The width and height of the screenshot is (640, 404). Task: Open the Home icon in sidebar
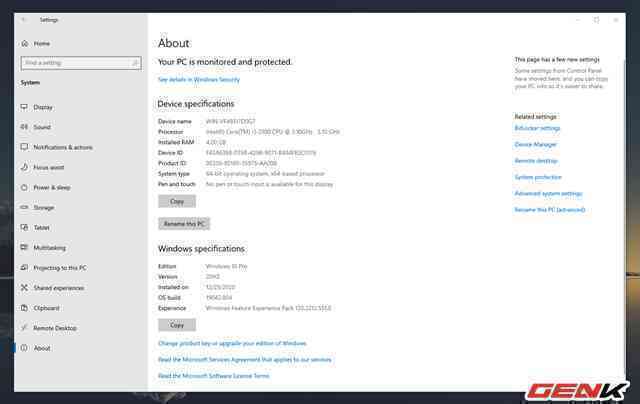pos(24,43)
